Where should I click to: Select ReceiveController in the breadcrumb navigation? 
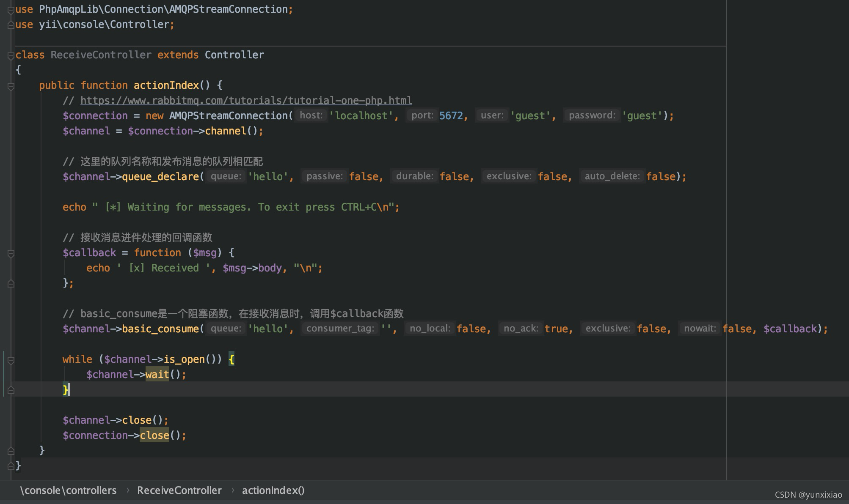click(x=179, y=490)
